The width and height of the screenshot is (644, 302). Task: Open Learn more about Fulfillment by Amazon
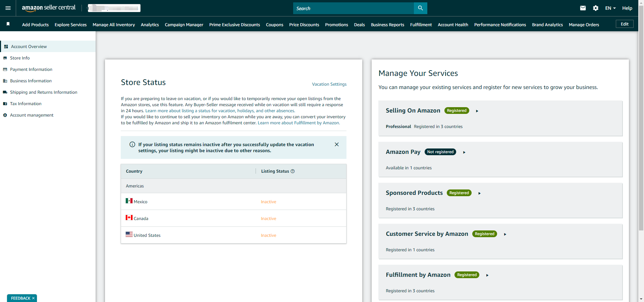[x=299, y=123]
